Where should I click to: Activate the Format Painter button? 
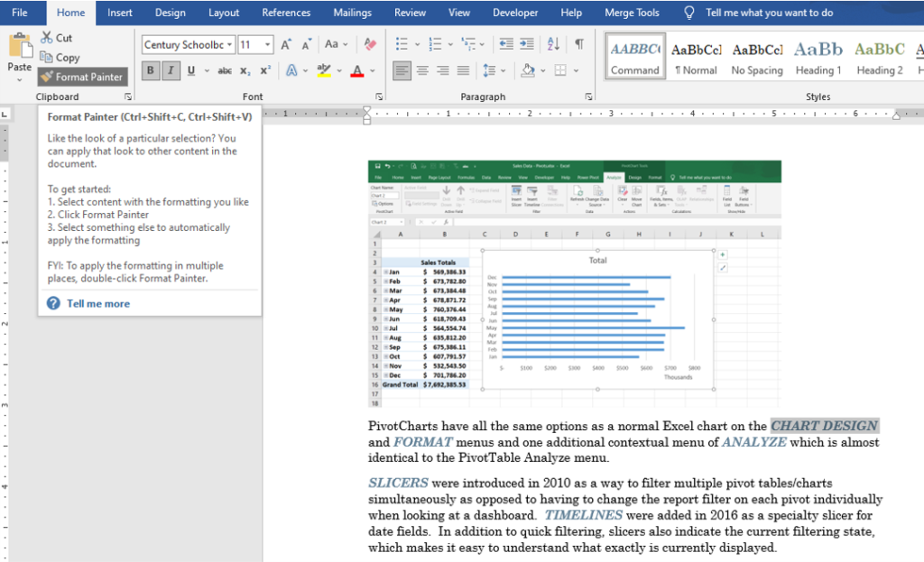(x=82, y=77)
